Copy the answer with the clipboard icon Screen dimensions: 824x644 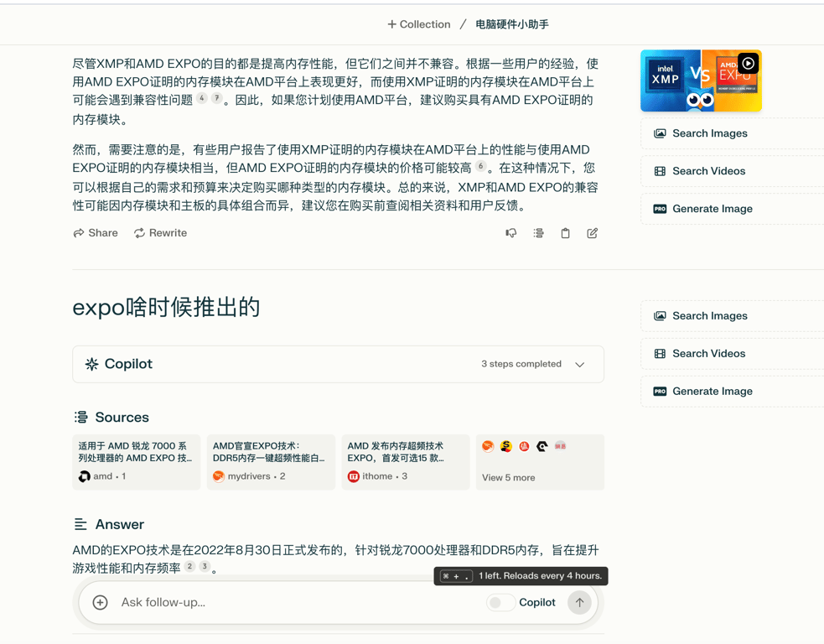(566, 233)
